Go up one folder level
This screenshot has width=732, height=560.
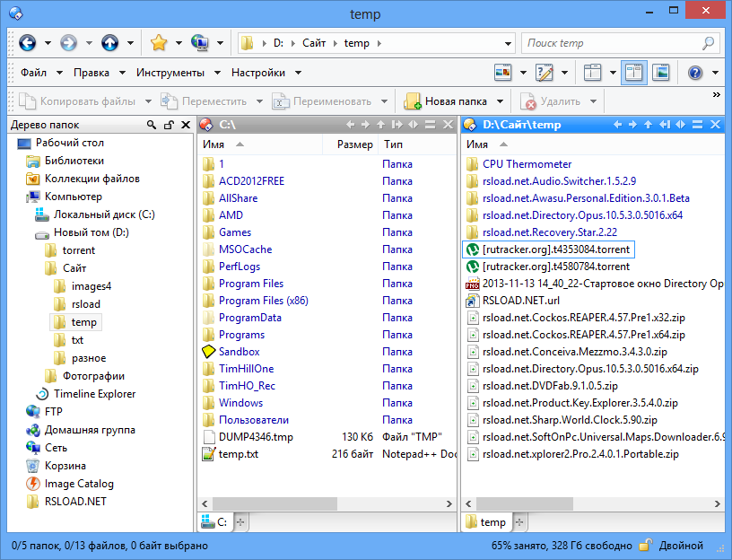tap(109, 43)
